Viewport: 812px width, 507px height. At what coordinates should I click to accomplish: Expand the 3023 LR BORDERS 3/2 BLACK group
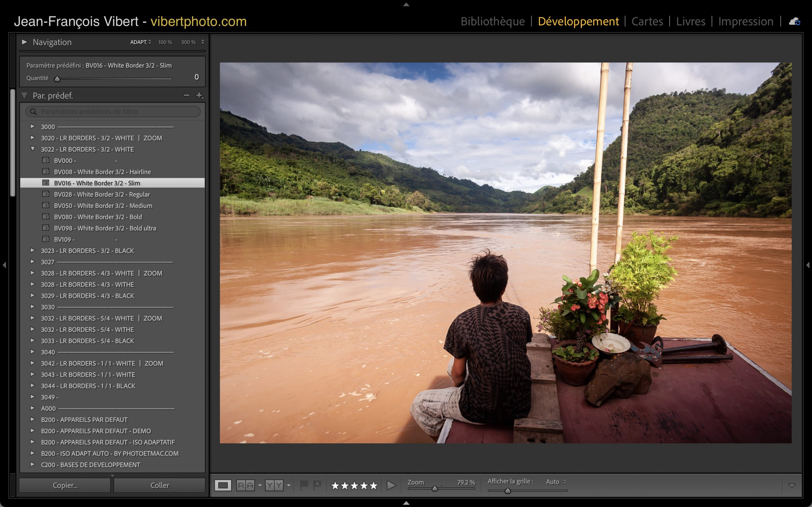click(x=33, y=250)
